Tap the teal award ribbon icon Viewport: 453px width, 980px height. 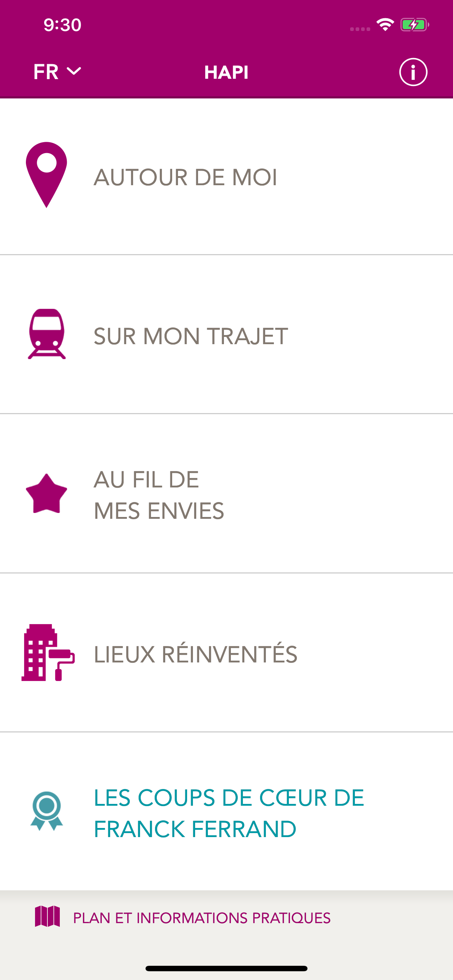click(46, 811)
